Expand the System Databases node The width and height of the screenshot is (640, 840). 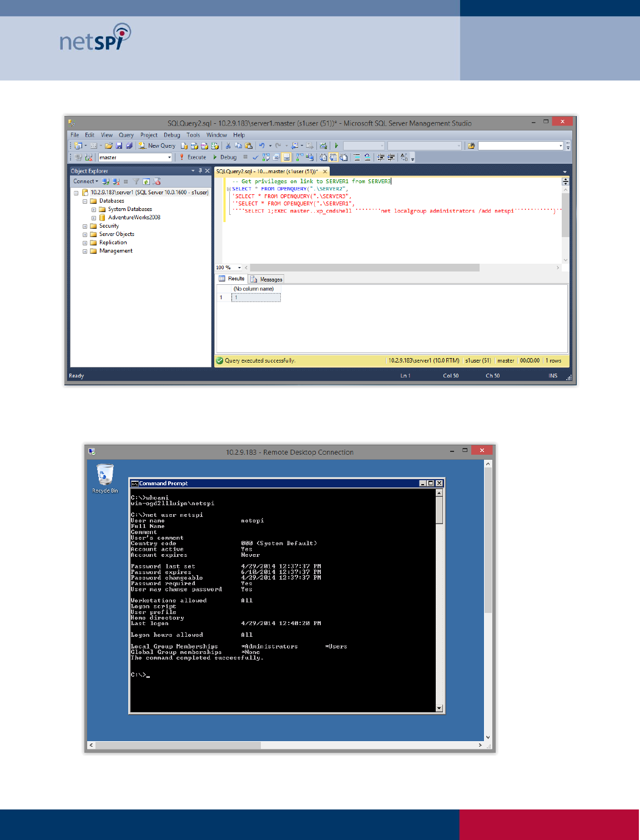pyautogui.click(x=94, y=209)
